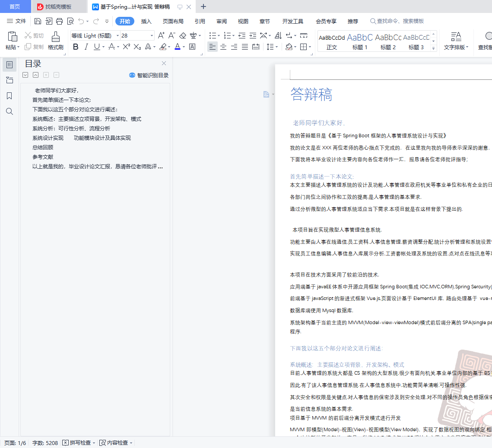Enable justified alignment
492x448 pixels.
[245, 47]
